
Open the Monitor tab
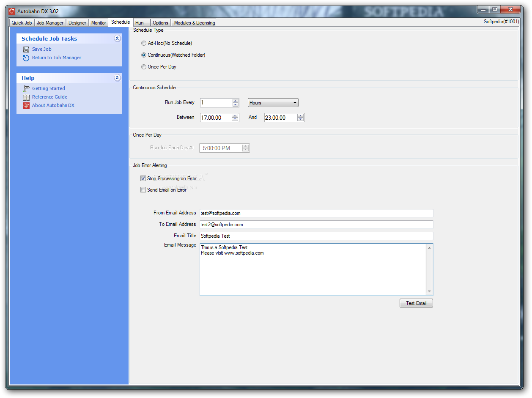click(99, 23)
